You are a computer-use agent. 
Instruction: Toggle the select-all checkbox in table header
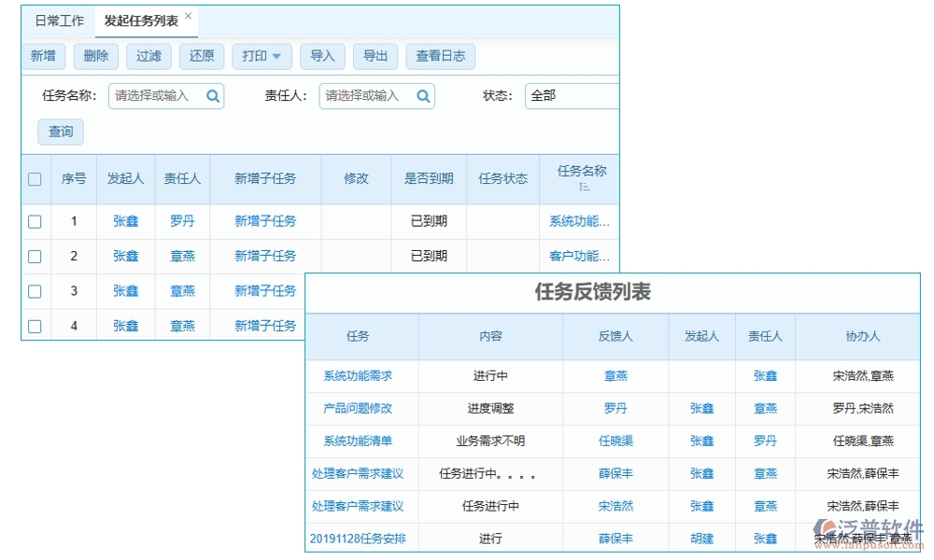35,179
